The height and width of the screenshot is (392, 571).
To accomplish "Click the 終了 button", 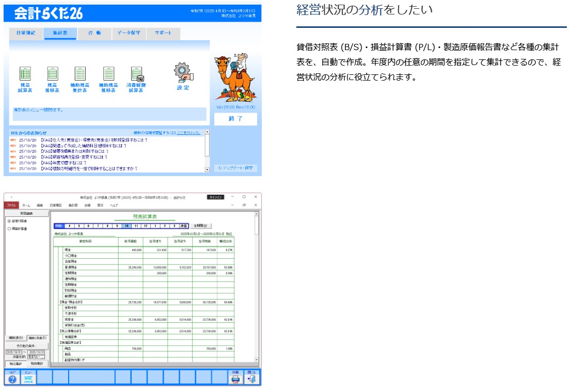I will coord(235,119).
